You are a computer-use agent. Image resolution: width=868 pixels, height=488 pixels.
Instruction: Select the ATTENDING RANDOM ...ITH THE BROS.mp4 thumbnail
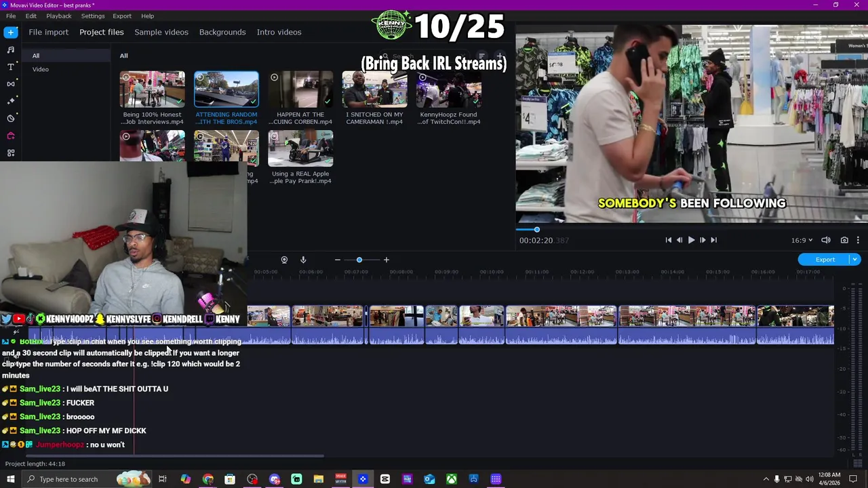[226, 89]
